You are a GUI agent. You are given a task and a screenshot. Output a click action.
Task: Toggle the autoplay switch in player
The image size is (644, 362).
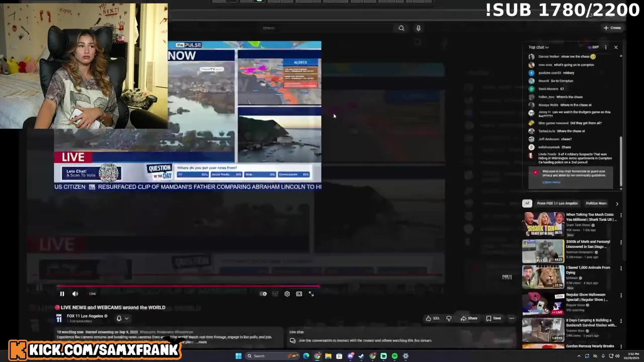(x=263, y=294)
